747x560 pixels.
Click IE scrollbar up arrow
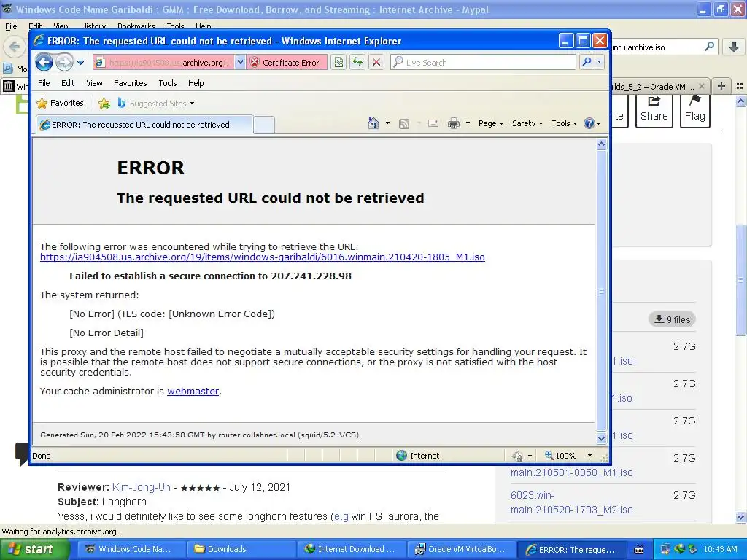[601, 144]
